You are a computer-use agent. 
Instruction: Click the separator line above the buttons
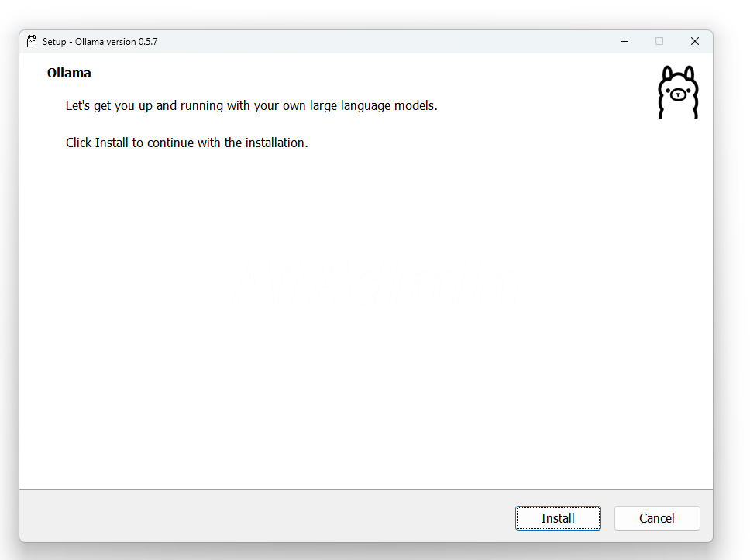(x=366, y=489)
